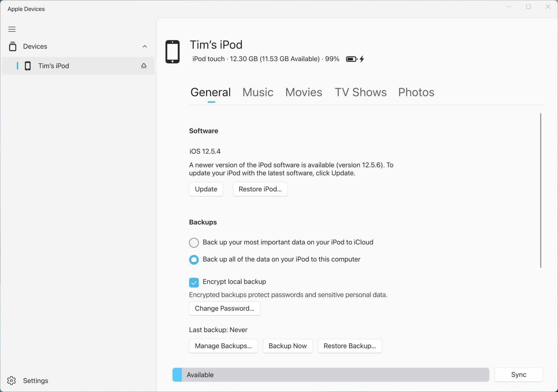Screen dimensions: 558x392
Task: Switch to the Music tab
Action: [x=257, y=92]
